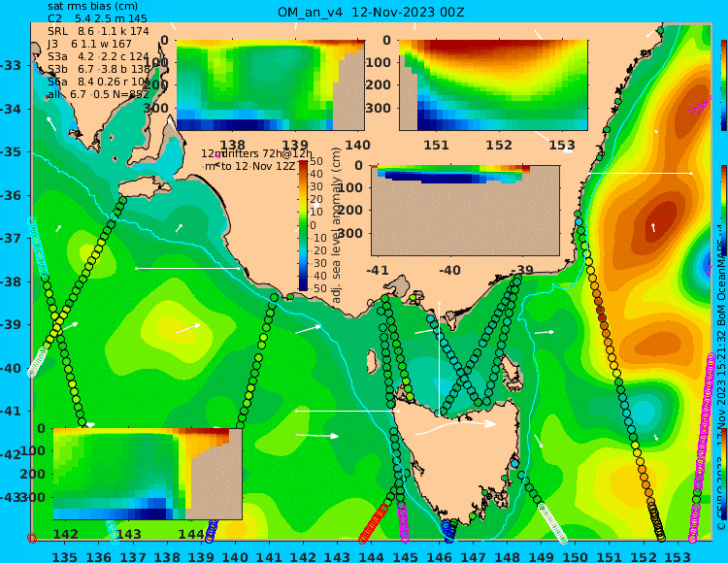728x563 pixels.
Task: Open the 138–140 longitude depth section inset
Action: tap(270, 85)
